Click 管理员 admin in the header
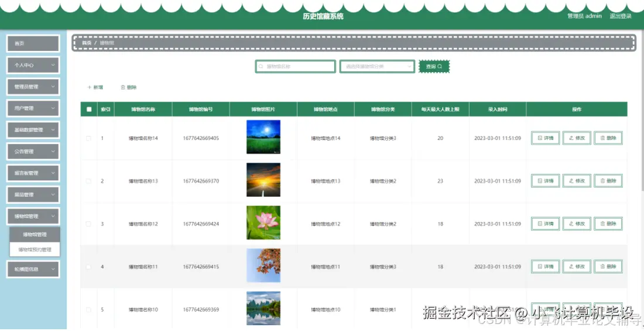Screen dimensions: 644x331 (x=584, y=16)
